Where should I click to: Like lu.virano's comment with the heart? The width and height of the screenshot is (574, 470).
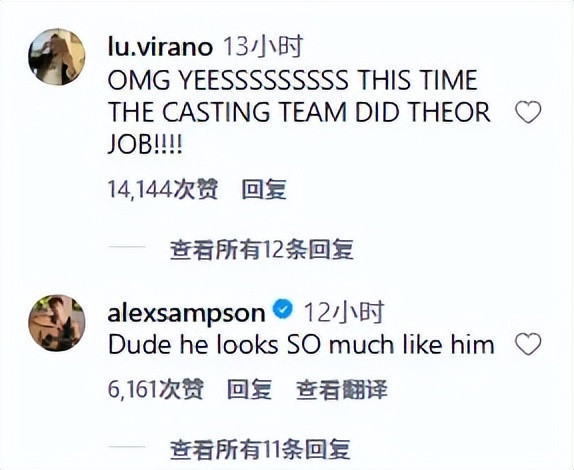(x=528, y=112)
